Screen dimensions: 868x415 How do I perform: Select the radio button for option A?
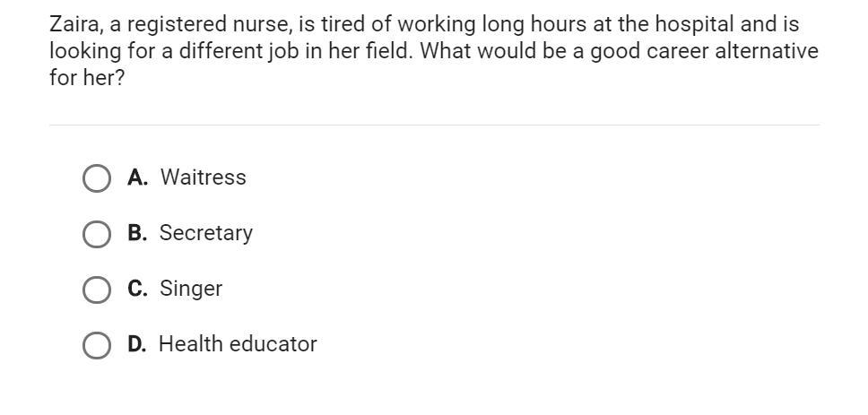(96, 178)
